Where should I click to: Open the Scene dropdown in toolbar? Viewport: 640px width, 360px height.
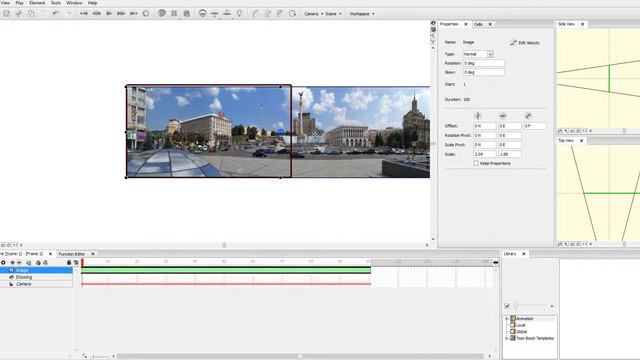pyautogui.click(x=333, y=13)
